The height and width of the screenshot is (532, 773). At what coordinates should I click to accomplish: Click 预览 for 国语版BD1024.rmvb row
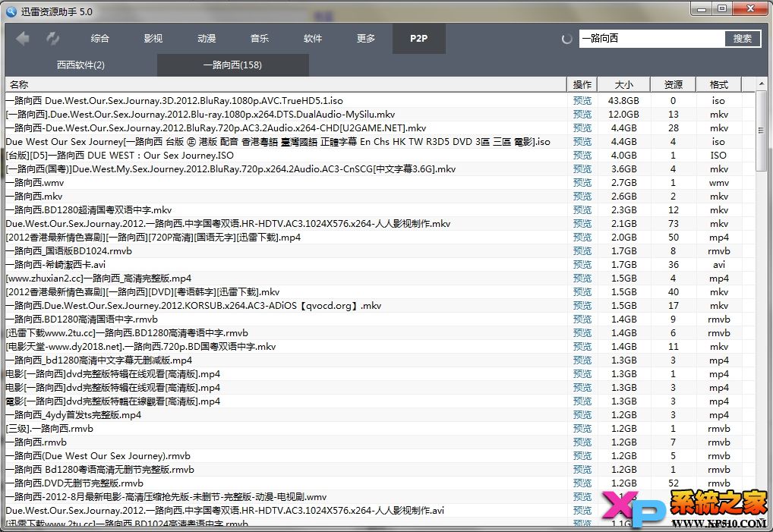tap(582, 251)
